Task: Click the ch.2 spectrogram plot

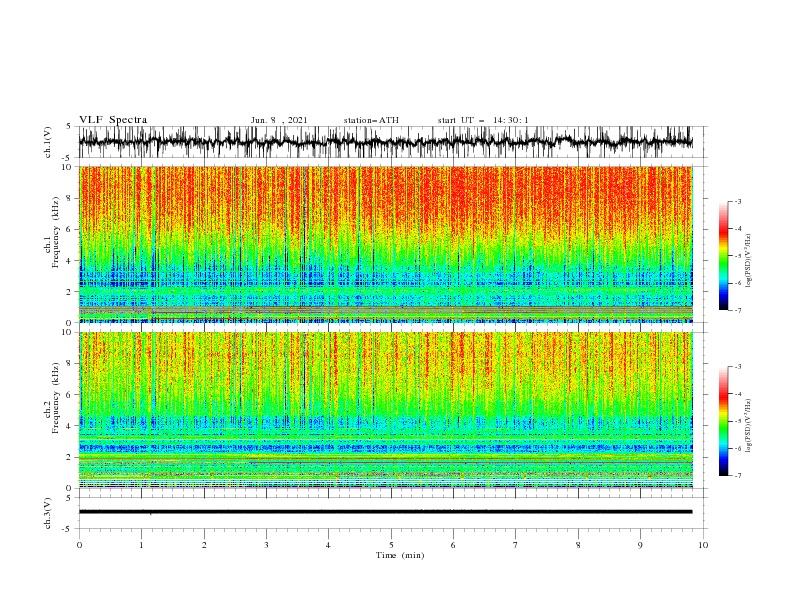Action: point(385,410)
